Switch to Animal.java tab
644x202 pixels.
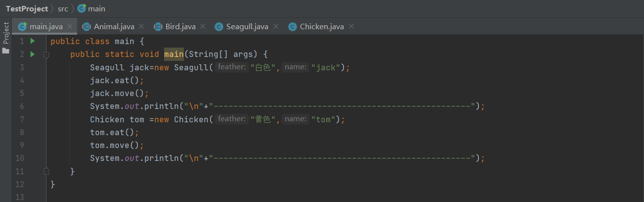(x=114, y=27)
